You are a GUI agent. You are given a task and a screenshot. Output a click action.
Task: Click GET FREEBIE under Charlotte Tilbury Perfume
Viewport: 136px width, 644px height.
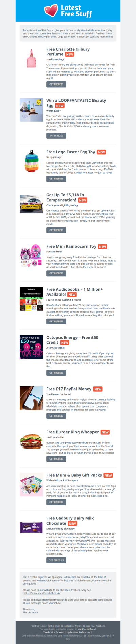[x=56, y=84]
